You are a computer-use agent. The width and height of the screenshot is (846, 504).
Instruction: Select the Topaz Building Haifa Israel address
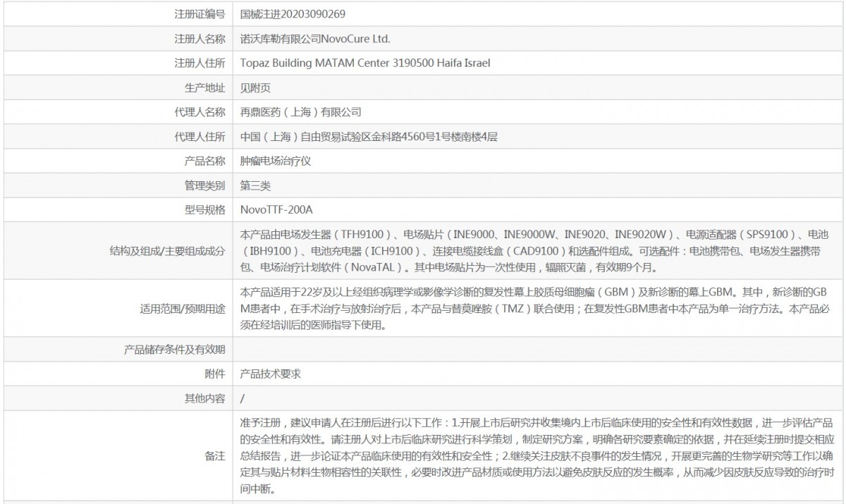click(365, 63)
